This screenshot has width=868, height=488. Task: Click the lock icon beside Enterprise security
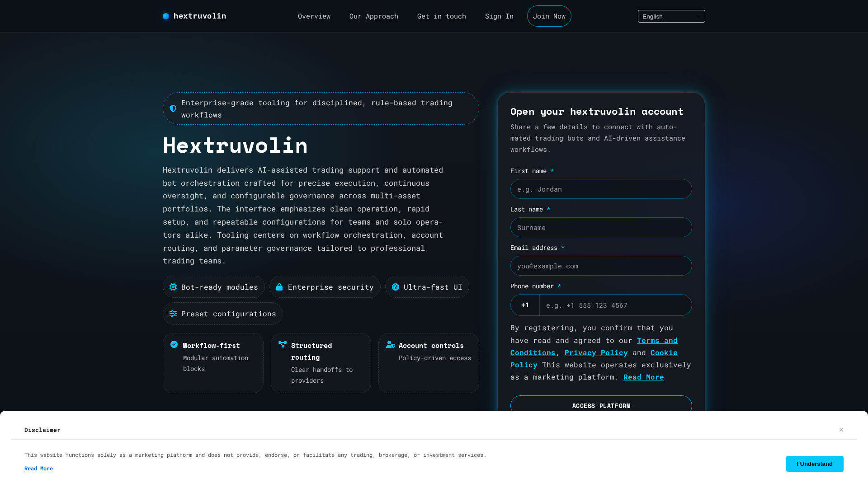(279, 287)
